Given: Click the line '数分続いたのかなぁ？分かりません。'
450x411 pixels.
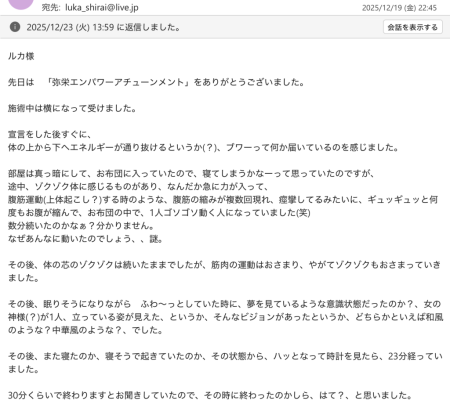Looking at the screenshot, I should (x=81, y=226).
